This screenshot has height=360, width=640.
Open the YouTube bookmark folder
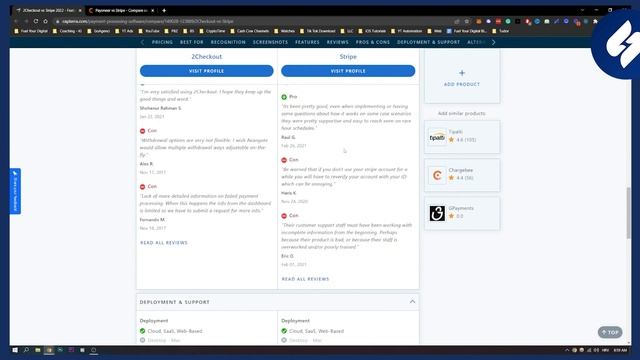[149, 31]
